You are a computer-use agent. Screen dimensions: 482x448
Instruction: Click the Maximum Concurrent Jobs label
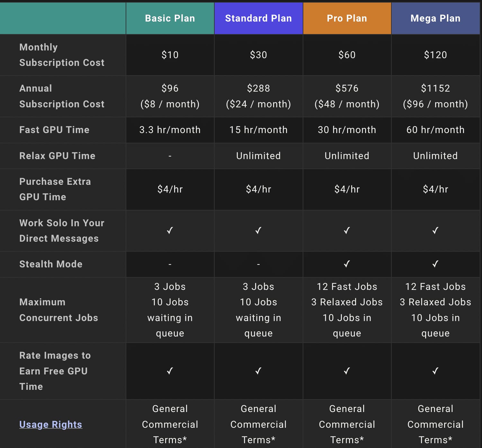pos(58,310)
